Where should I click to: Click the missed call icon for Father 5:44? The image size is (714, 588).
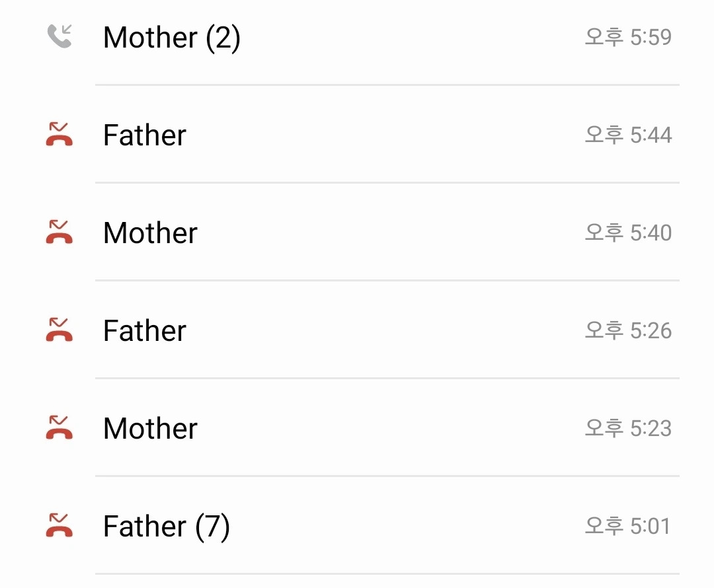(59, 134)
